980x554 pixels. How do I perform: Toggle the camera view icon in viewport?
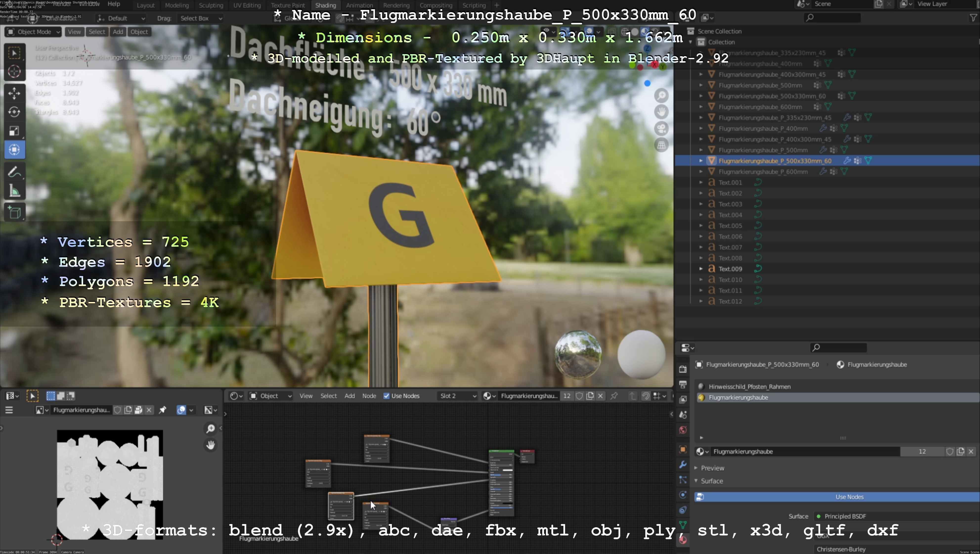coord(662,128)
